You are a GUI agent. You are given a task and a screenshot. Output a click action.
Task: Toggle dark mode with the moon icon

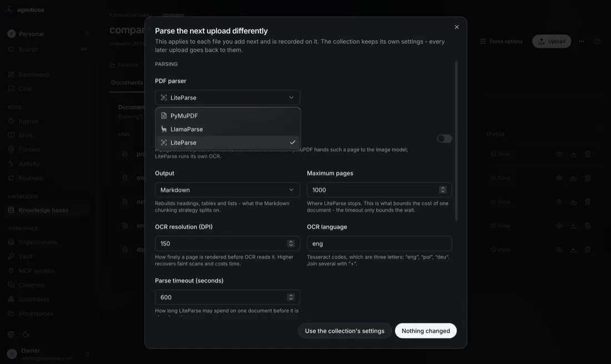26,335
